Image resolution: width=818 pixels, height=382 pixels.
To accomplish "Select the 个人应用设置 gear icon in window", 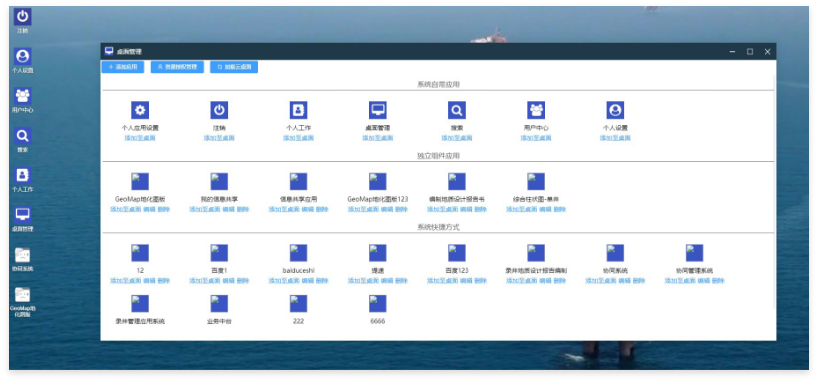I will (x=140, y=110).
